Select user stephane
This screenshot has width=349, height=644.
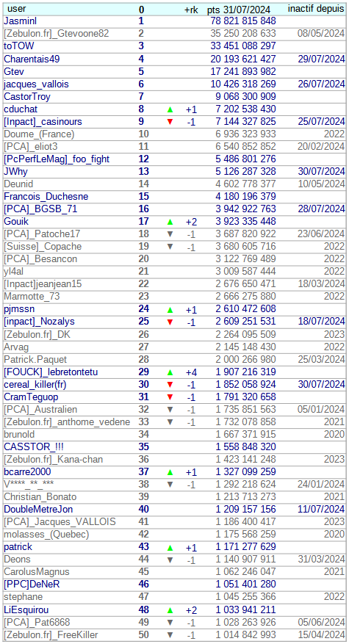pos(23,597)
